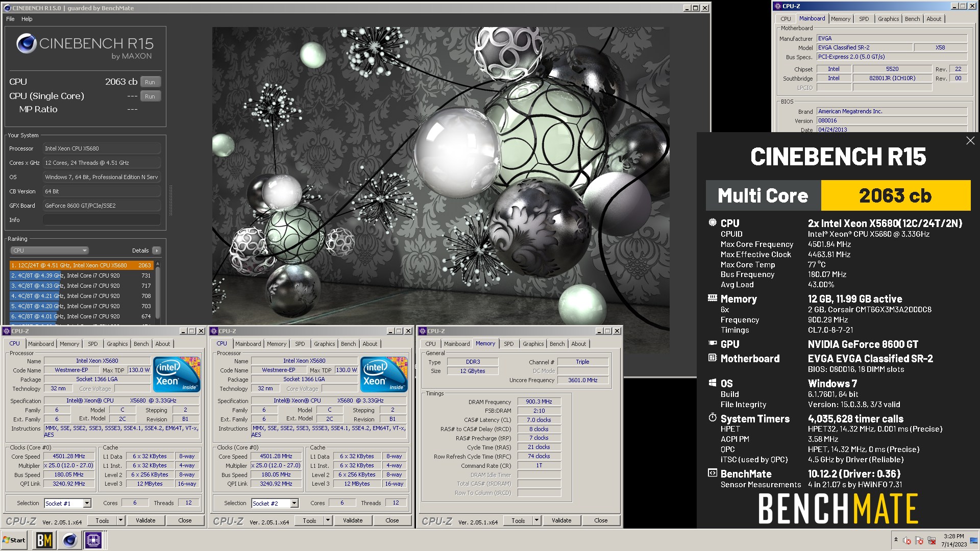Viewport: 980px width, 551px height.
Task: Click Close button in Memory CPU-Z window
Action: coord(601,520)
